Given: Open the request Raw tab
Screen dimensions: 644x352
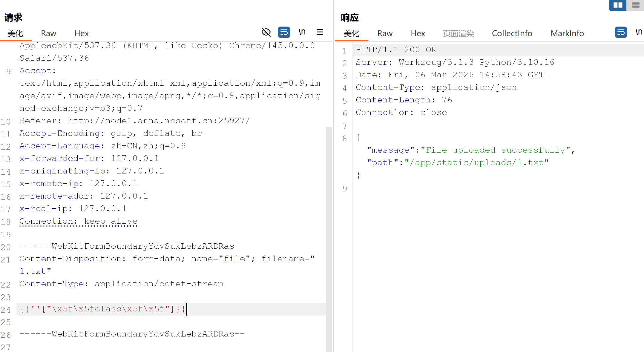Looking at the screenshot, I should pyautogui.click(x=48, y=33).
